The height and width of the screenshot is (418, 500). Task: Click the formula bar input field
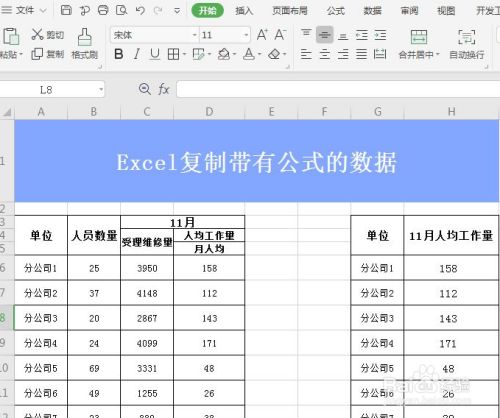click(338, 89)
